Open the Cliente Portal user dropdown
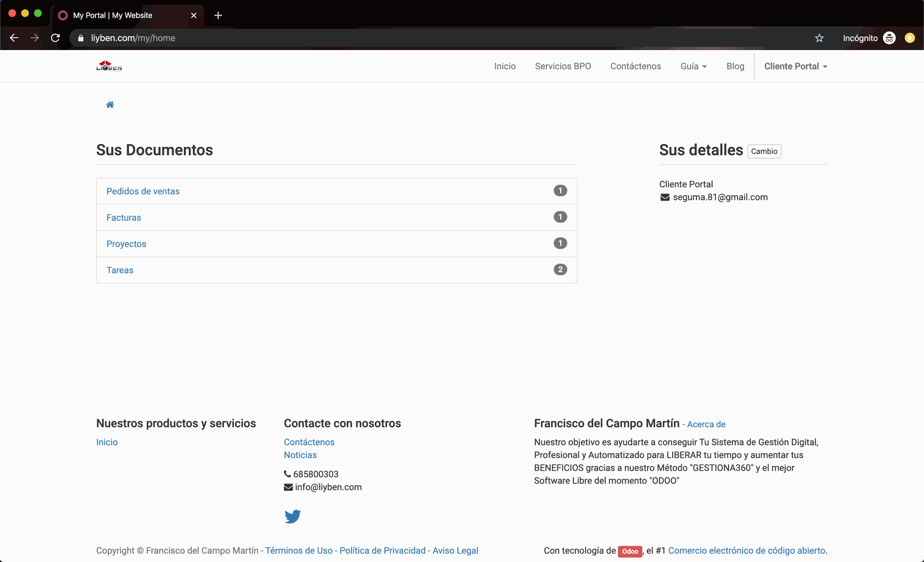This screenshot has height=562, width=924. (x=795, y=66)
